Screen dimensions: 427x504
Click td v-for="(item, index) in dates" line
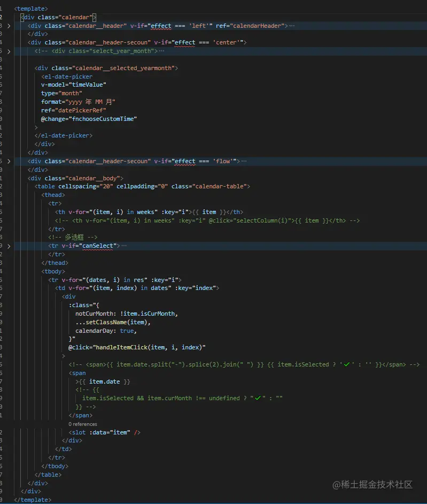(x=137, y=288)
